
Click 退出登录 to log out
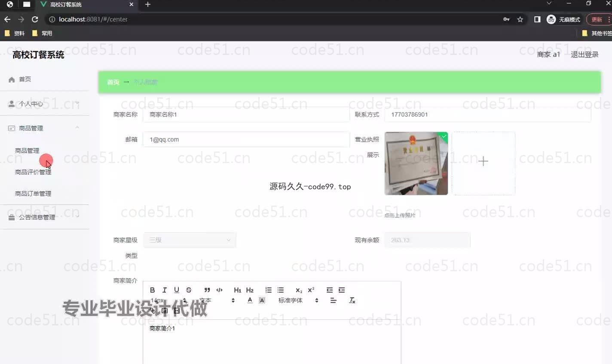pyautogui.click(x=584, y=55)
